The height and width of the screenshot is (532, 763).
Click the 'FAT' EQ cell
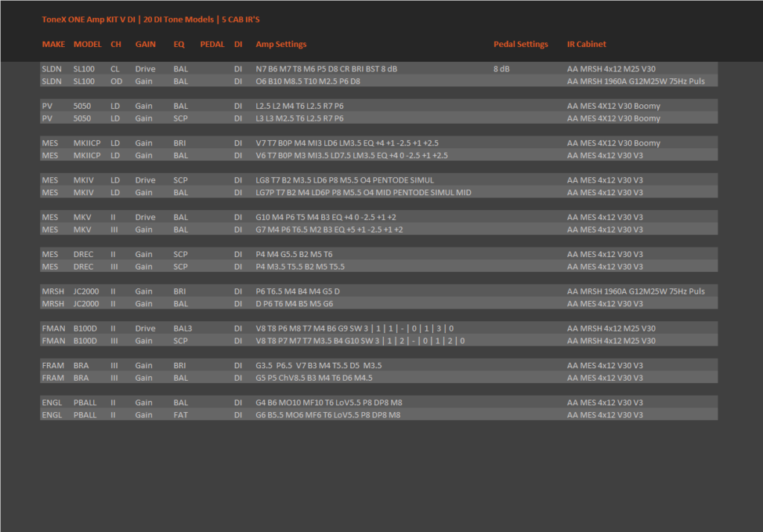180,415
